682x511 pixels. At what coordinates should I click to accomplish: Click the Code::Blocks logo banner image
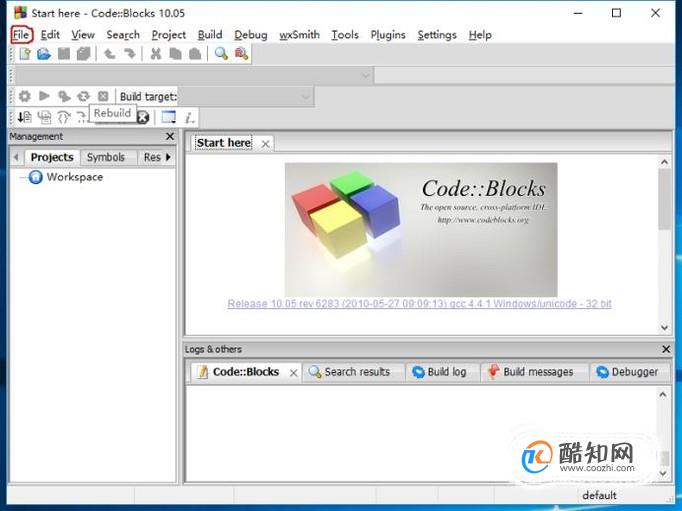(x=421, y=230)
